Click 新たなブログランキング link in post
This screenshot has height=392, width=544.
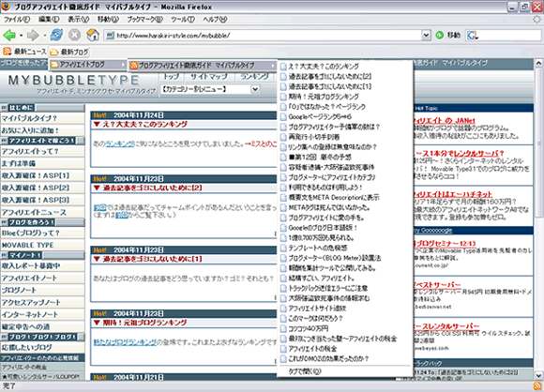pos(125,342)
